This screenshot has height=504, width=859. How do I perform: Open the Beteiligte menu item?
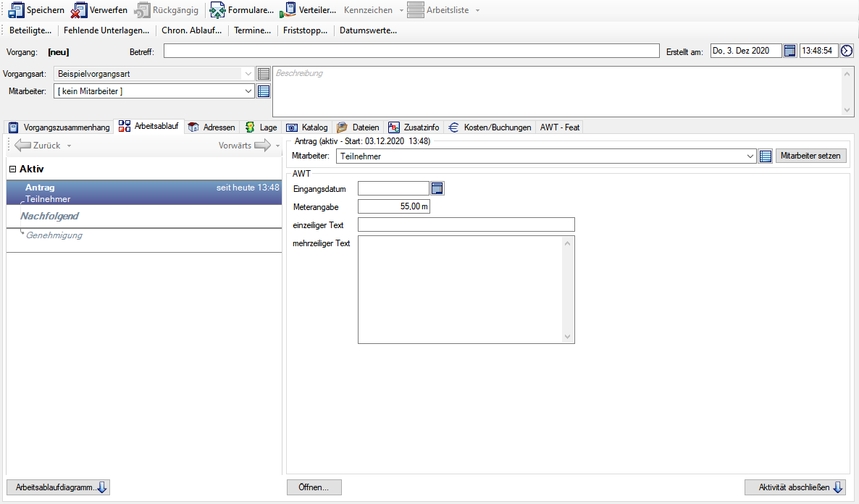click(x=30, y=30)
